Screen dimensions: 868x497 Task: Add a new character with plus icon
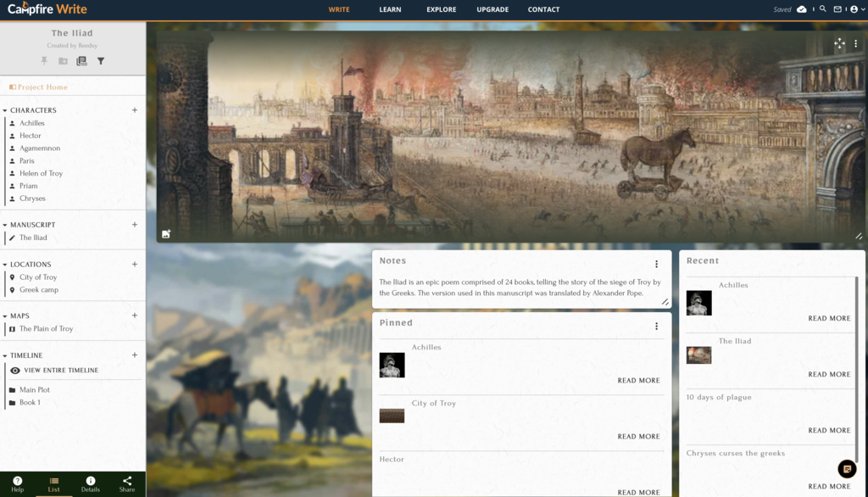(x=135, y=110)
